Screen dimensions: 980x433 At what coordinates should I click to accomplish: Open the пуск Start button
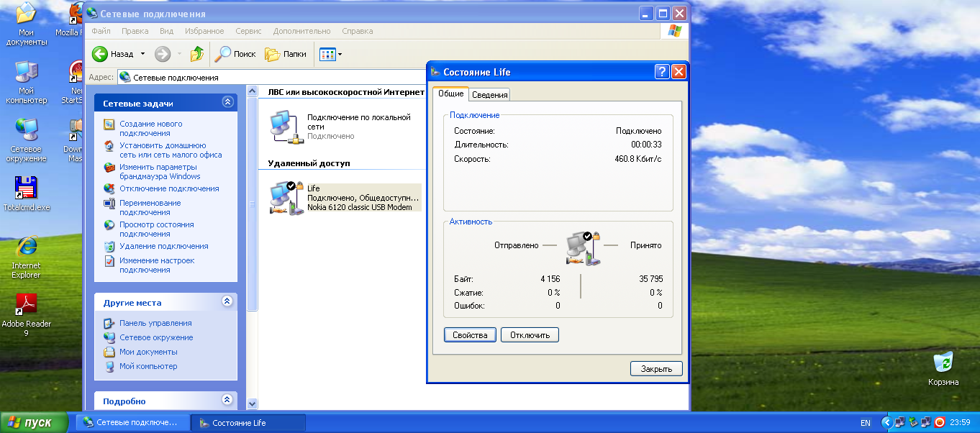tap(34, 422)
